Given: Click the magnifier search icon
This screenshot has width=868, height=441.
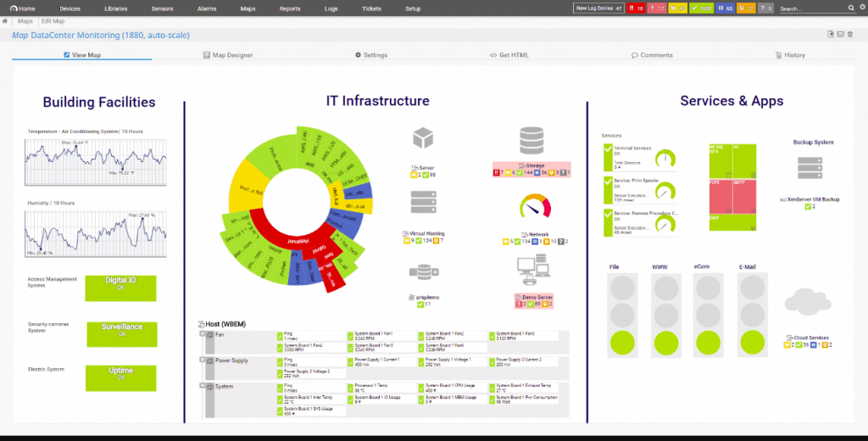Looking at the screenshot, I should click(851, 8).
